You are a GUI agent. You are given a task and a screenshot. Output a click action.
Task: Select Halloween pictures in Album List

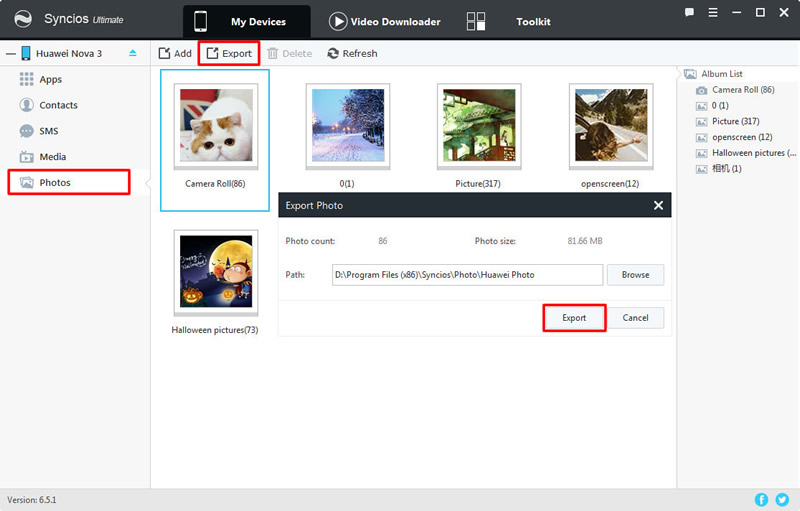point(746,153)
